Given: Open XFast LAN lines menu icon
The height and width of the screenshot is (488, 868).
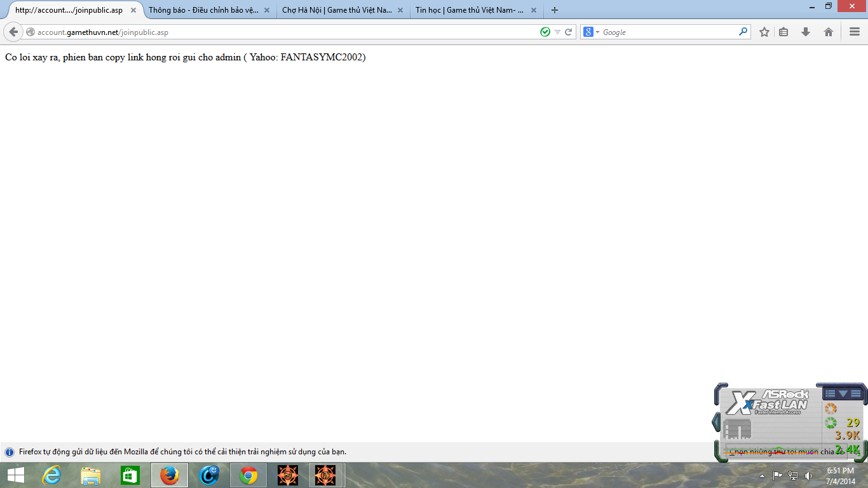Looking at the screenshot, I should click(855, 394).
